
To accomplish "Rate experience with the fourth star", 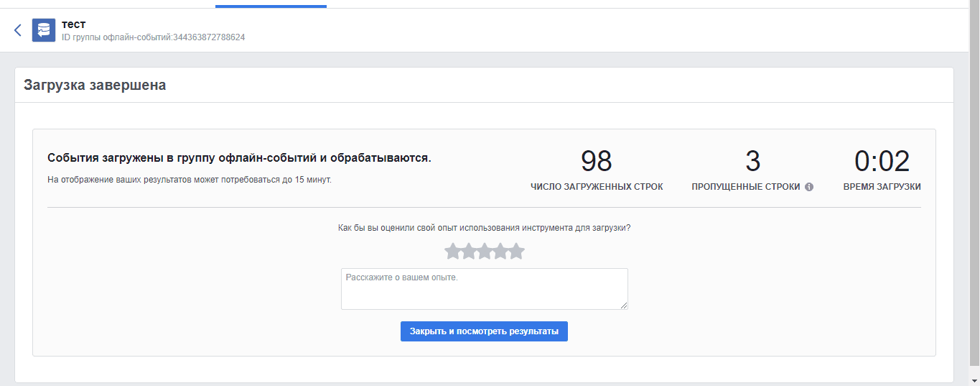I will tap(501, 251).
